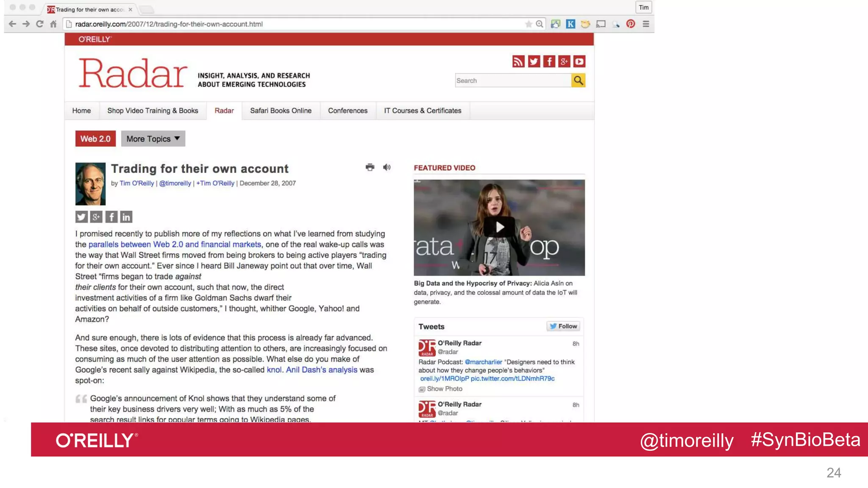
Task: Open the Conferences navigation tab
Action: (x=348, y=111)
